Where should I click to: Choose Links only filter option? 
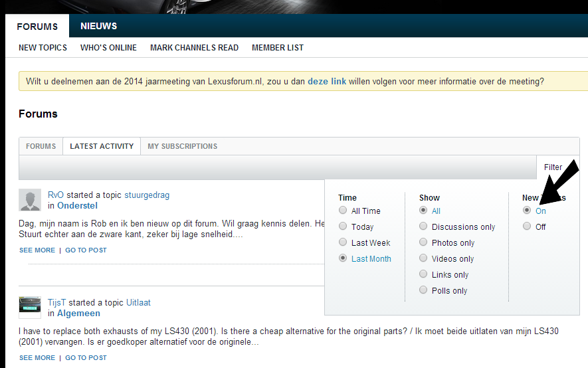point(423,274)
